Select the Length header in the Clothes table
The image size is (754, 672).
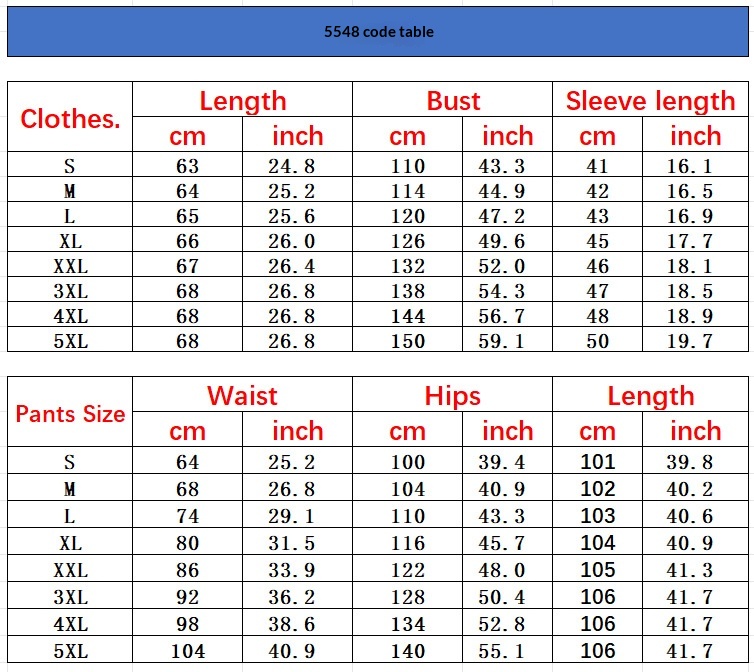[x=242, y=101]
